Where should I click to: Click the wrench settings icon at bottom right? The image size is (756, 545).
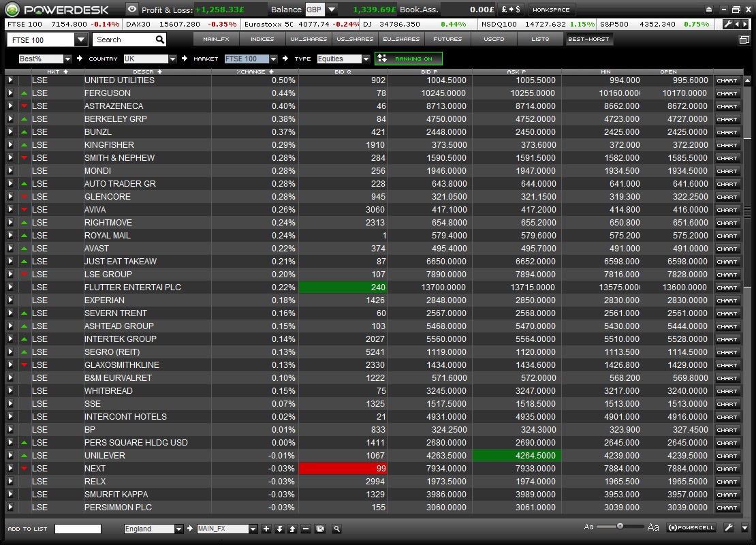click(x=729, y=528)
